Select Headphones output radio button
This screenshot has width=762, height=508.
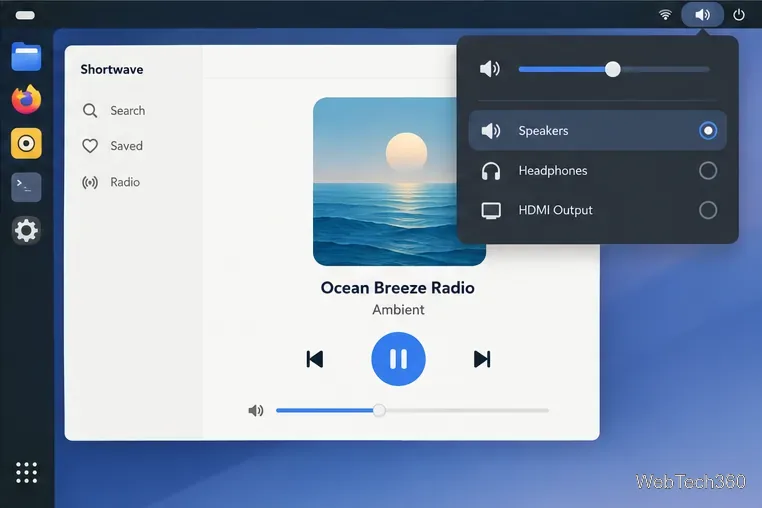[708, 171]
